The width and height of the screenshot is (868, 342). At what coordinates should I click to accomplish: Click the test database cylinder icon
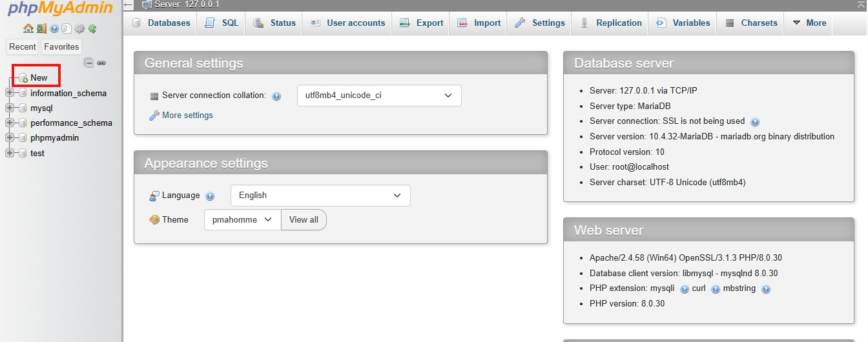click(23, 153)
